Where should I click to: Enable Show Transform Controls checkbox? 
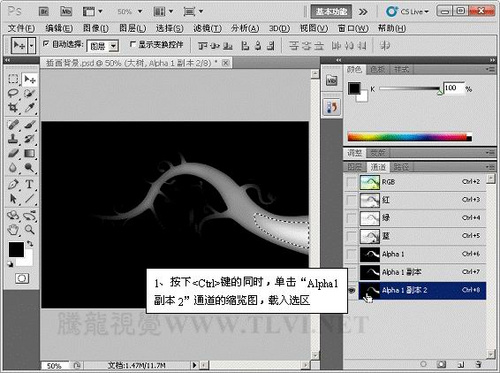click(133, 44)
